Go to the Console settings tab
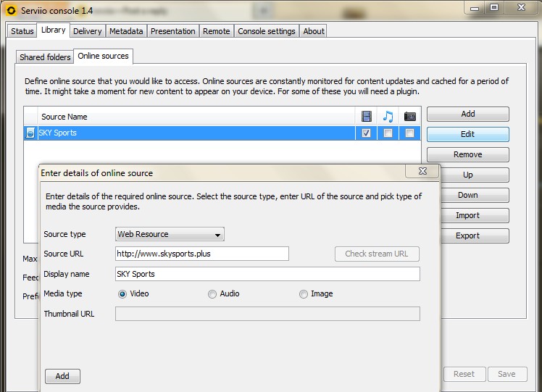Image resolution: width=542 pixels, height=392 pixels. point(267,31)
